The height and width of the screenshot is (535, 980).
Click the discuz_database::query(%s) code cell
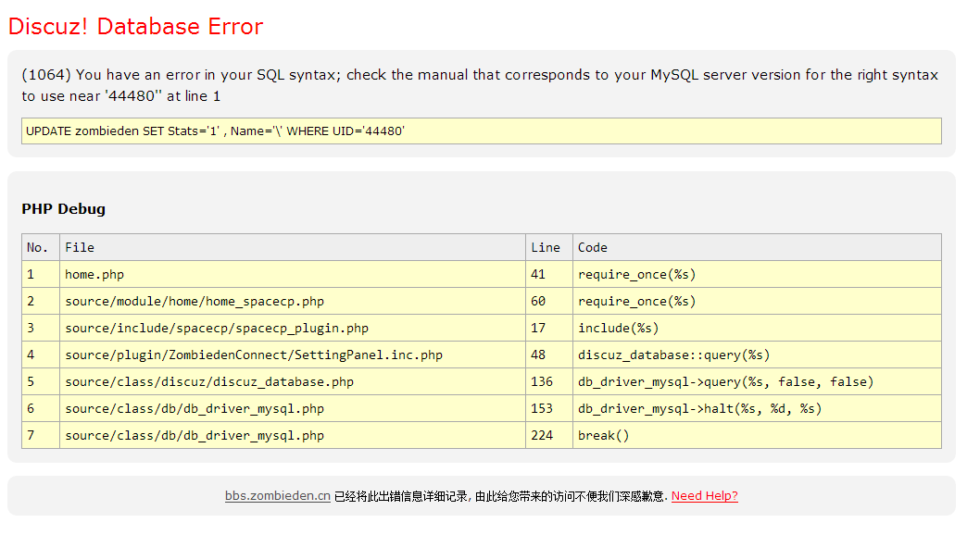coord(757,355)
